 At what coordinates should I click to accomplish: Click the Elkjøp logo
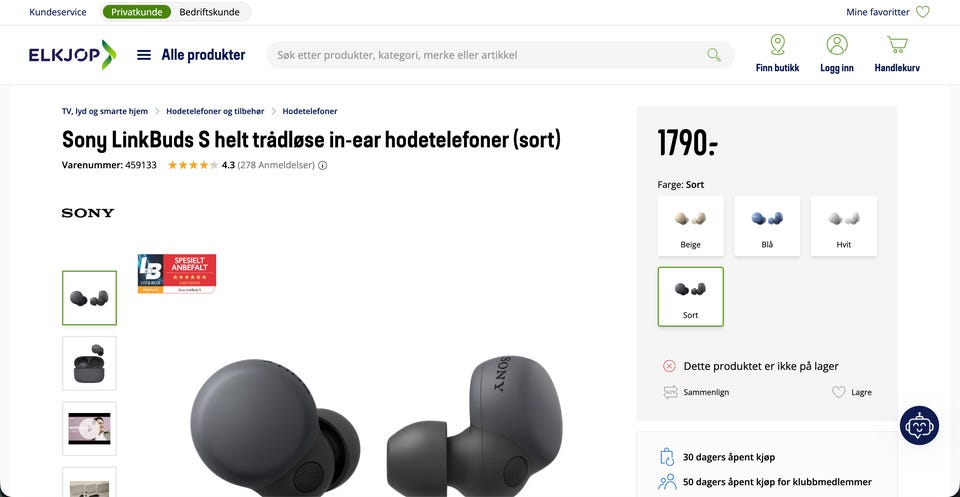pos(72,55)
